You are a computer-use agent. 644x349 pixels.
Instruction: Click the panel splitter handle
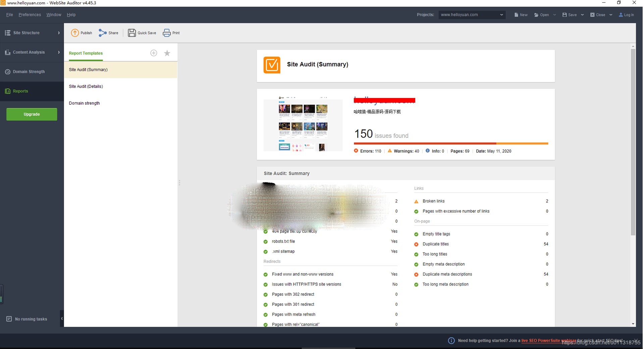click(x=179, y=183)
